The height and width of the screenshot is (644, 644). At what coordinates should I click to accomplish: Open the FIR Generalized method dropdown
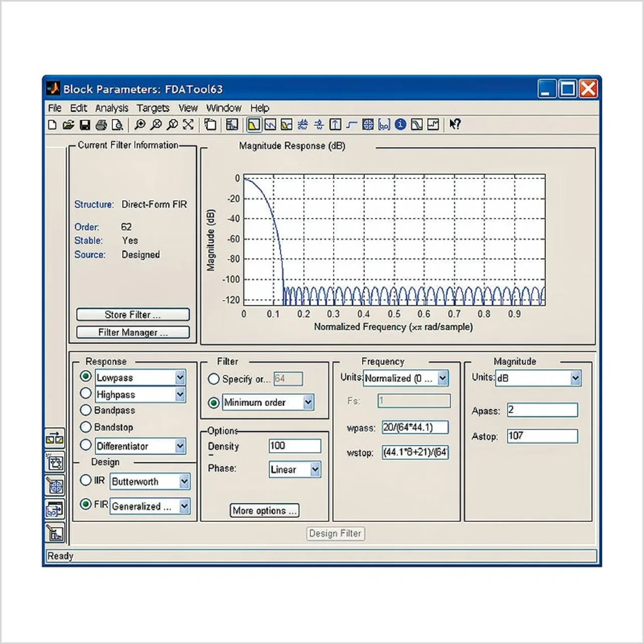[185, 506]
